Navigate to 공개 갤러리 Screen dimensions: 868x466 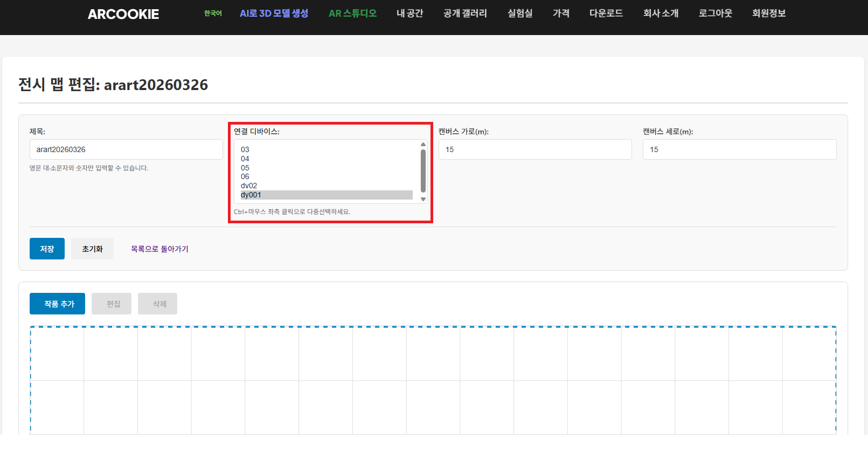(x=465, y=13)
